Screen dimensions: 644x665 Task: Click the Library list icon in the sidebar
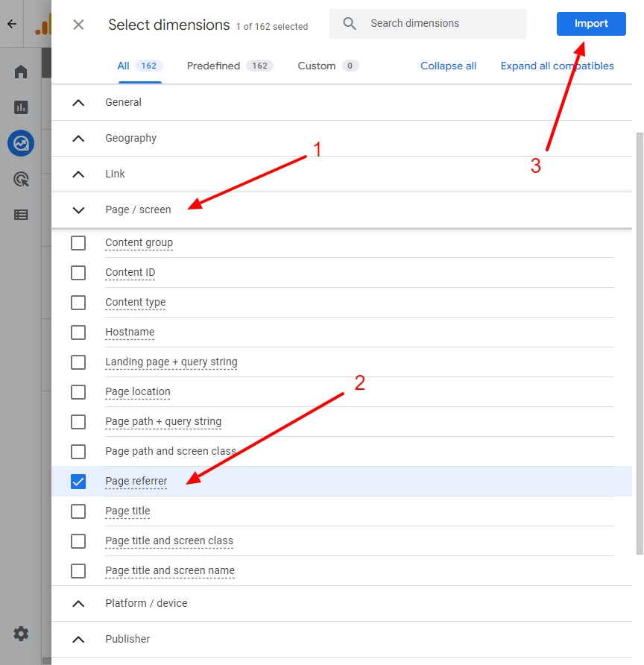[x=20, y=215]
